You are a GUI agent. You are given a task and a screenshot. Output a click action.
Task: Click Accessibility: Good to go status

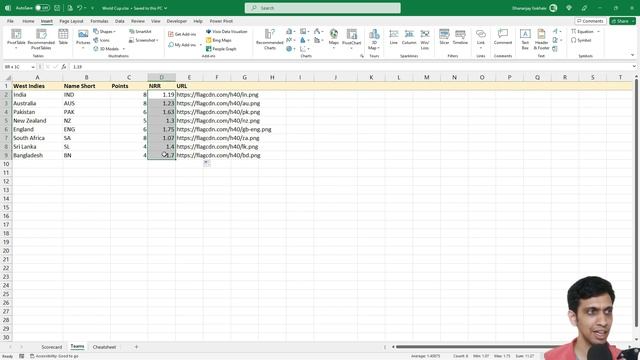[x=55, y=356]
